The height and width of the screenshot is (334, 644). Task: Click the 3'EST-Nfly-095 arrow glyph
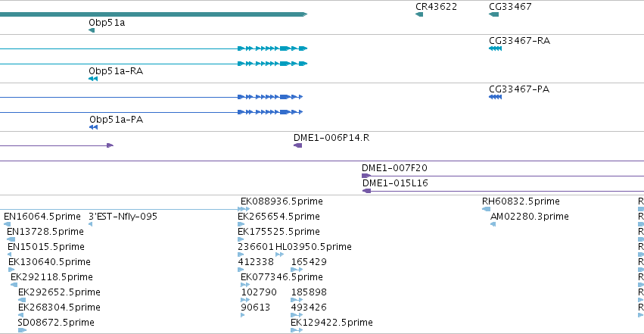(91, 224)
